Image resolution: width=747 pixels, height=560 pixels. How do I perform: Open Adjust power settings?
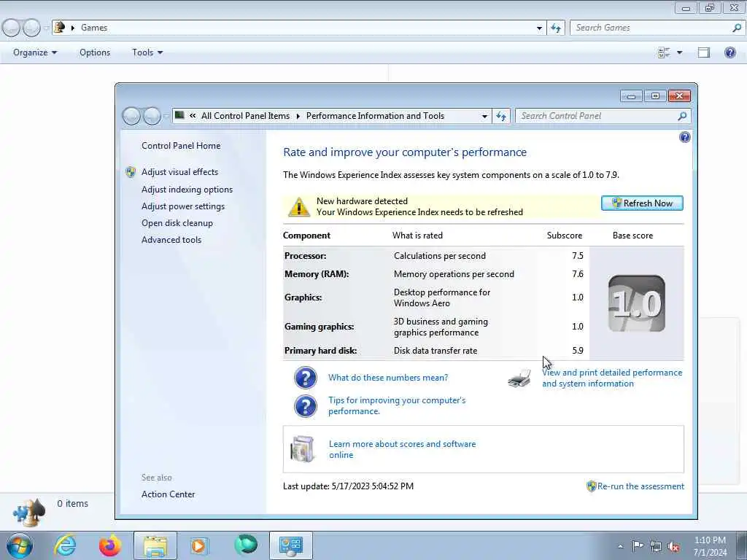tap(183, 206)
